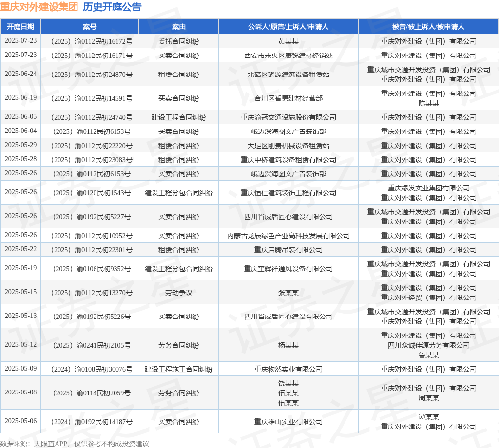The image size is (499, 448).
Task: Click plaintiff 杨某某
Action: [x=288, y=345]
